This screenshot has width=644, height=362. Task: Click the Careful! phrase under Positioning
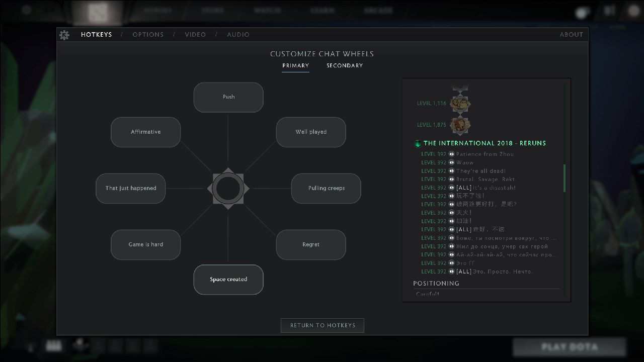[428, 294]
